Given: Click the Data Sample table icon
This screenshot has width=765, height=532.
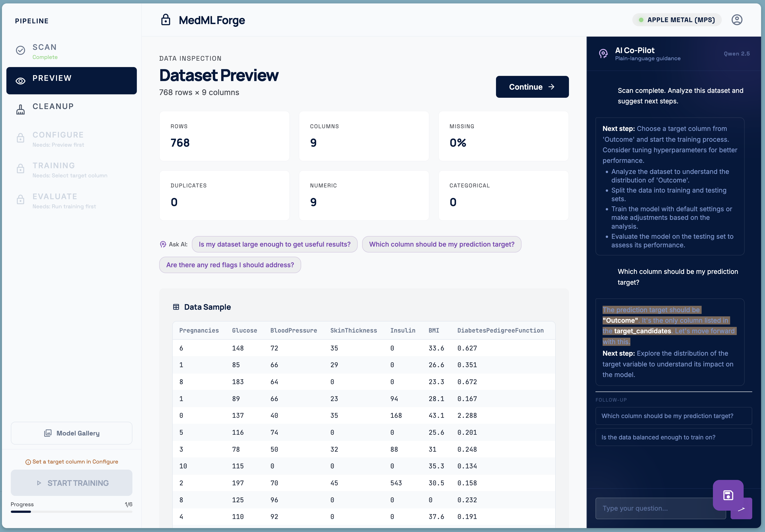Looking at the screenshot, I should 176,307.
